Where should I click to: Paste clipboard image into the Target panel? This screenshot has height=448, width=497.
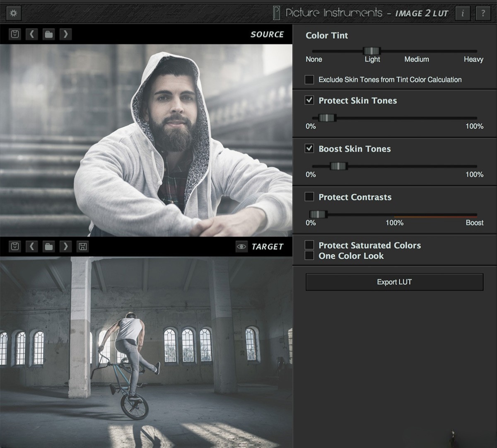point(15,247)
